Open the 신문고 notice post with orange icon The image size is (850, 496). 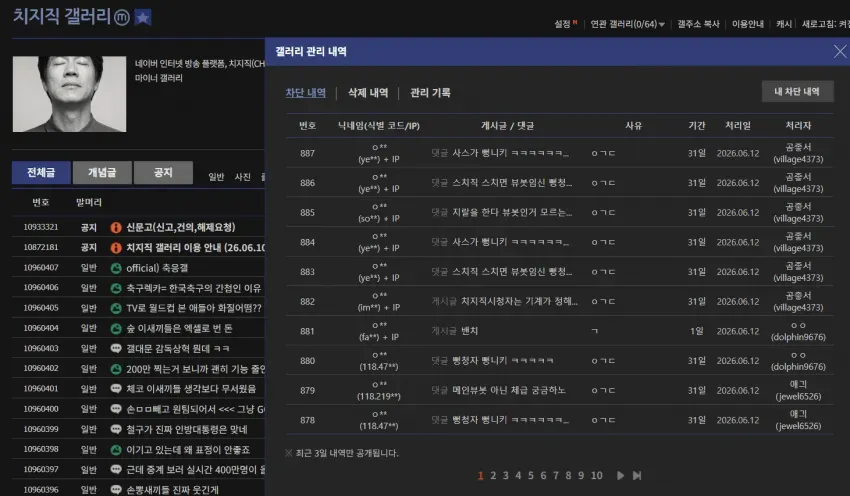181,227
